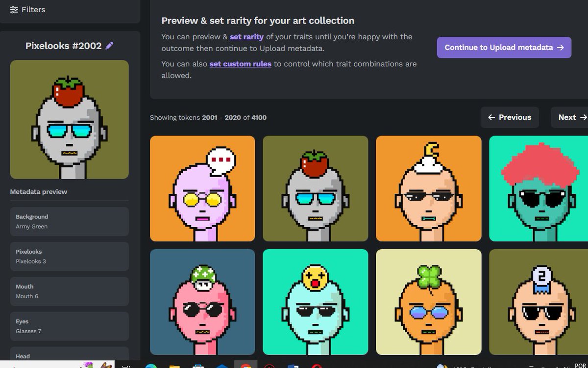Click the 'Metadata preview' heading
This screenshot has height=368, width=588.
coord(39,192)
